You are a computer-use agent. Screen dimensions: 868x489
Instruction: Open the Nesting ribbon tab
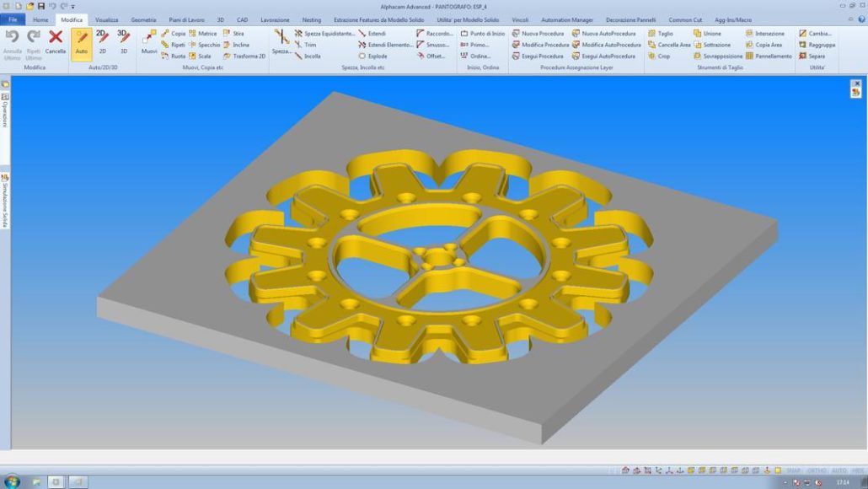click(x=312, y=19)
